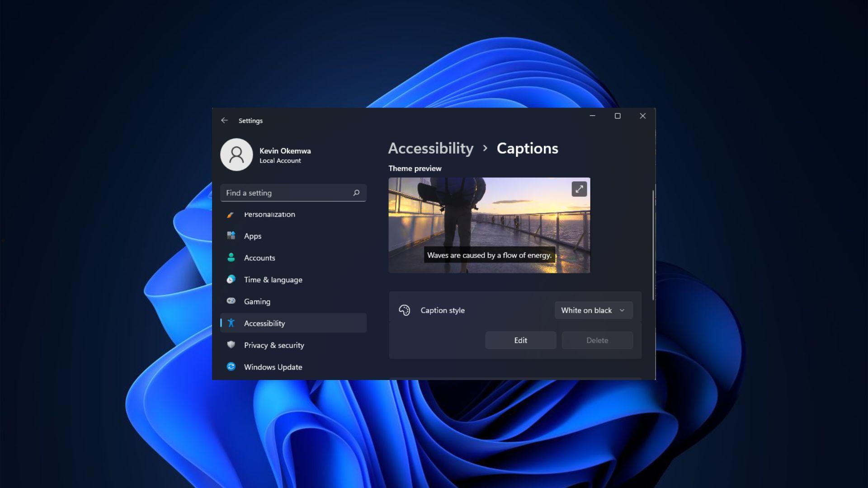
Task: Click the Delete caption style button
Action: pos(597,340)
